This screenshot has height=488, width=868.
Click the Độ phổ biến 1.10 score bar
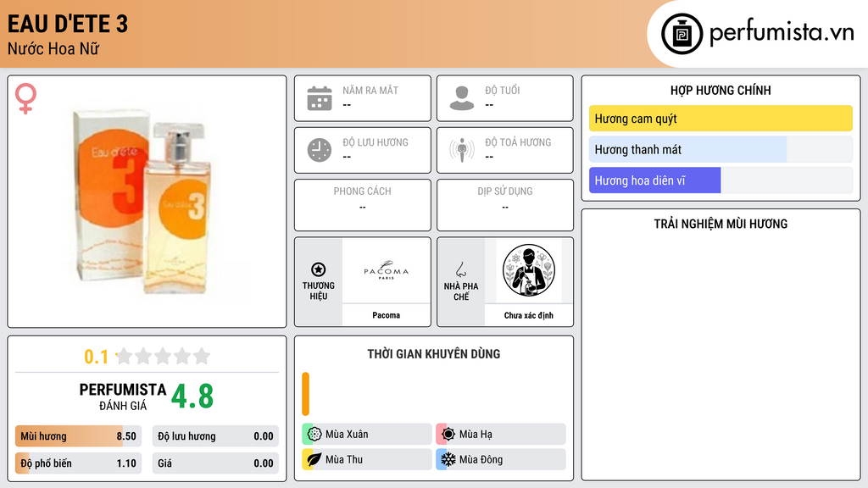tap(78, 463)
